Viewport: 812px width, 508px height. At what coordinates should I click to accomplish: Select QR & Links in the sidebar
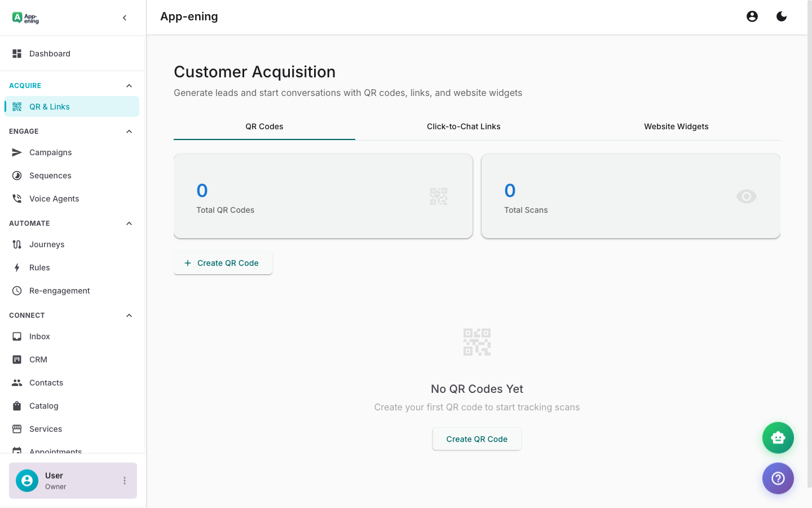(x=51, y=106)
